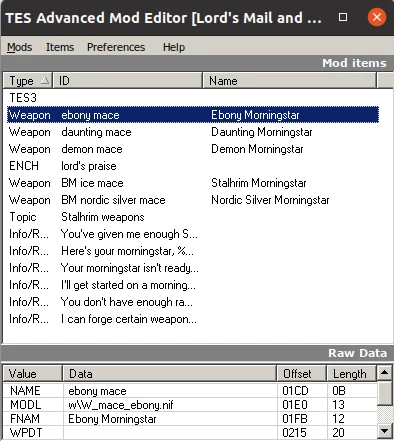Select the NAME raw data row

click(190, 390)
